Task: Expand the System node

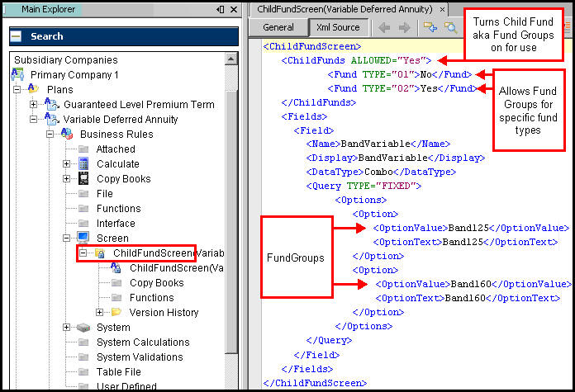Action: [x=66, y=327]
